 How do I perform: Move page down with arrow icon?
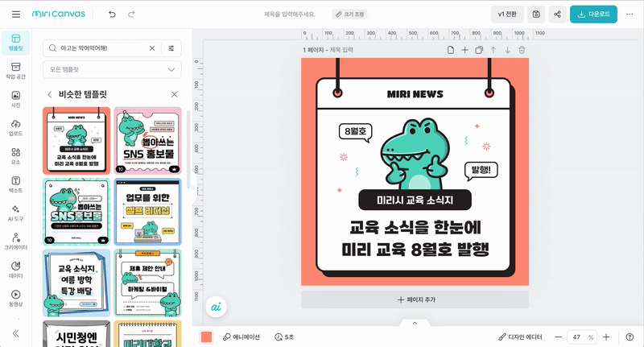point(508,50)
